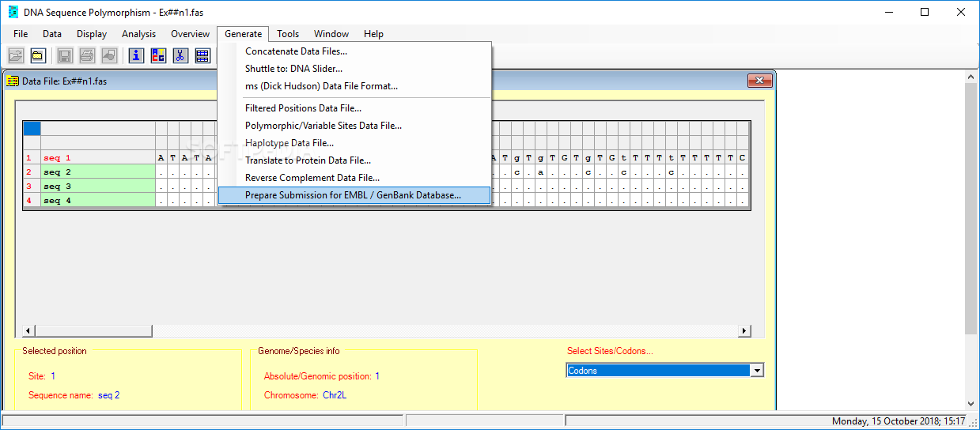Choose Translate to Protein Data File...
980x430 pixels.
tap(354, 160)
